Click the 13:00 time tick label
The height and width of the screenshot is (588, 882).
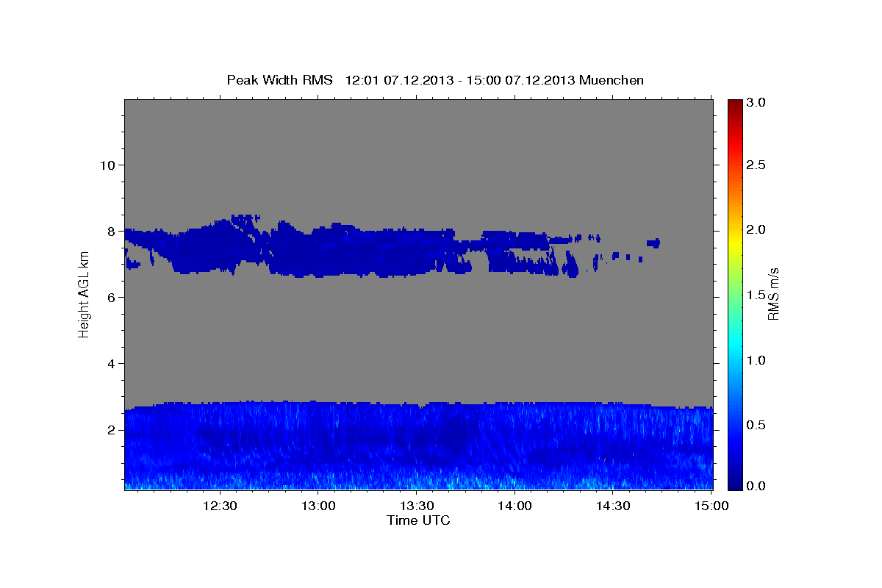(318, 506)
